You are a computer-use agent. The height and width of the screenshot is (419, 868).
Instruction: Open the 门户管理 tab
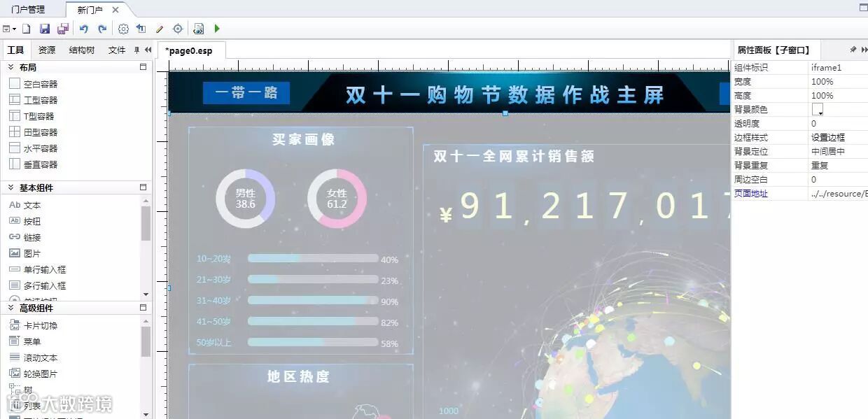28,10
